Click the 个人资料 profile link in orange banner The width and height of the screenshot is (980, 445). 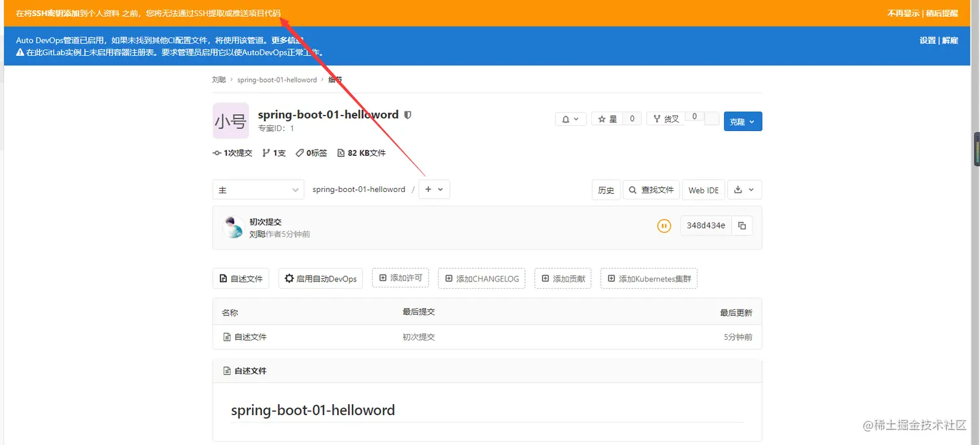pos(104,14)
